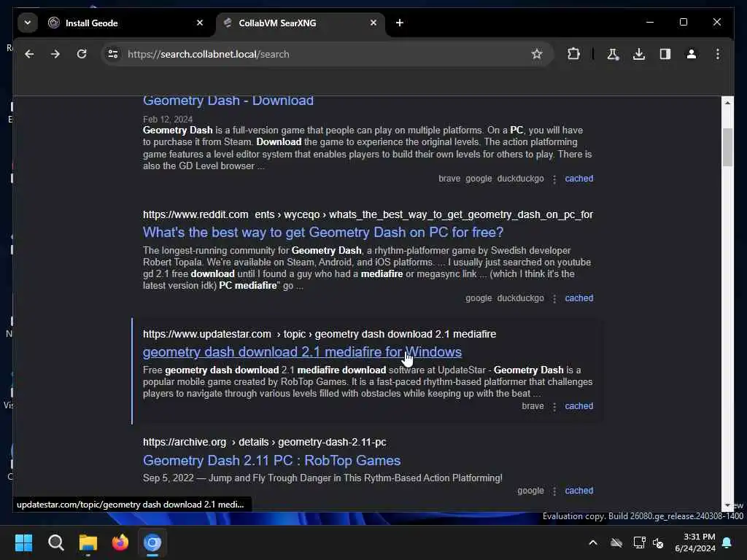Select the CollabVM SearXNG tab
747x560 pixels.
(300, 23)
